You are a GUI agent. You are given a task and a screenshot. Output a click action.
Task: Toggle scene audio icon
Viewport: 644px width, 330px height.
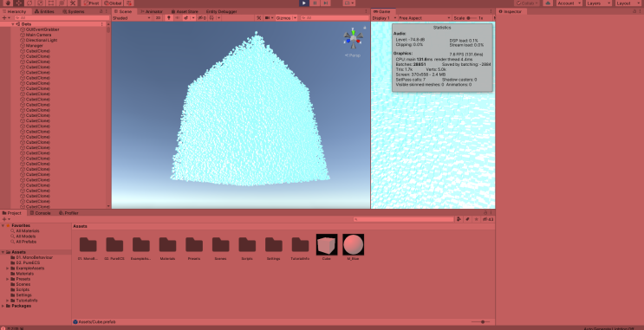177,18
